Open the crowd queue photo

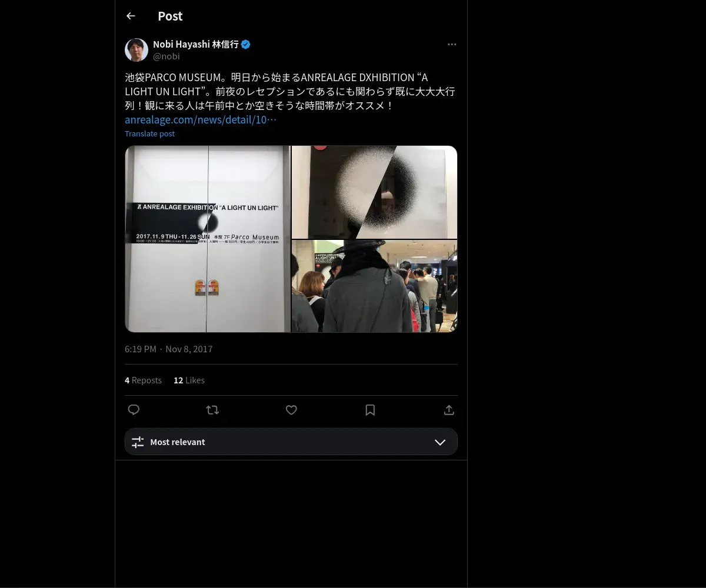click(x=374, y=286)
